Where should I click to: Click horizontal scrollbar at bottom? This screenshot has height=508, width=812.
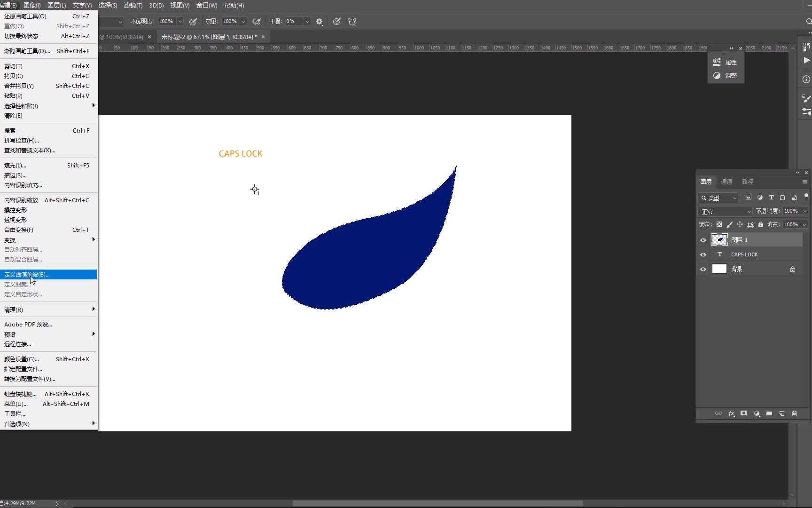(438, 503)
